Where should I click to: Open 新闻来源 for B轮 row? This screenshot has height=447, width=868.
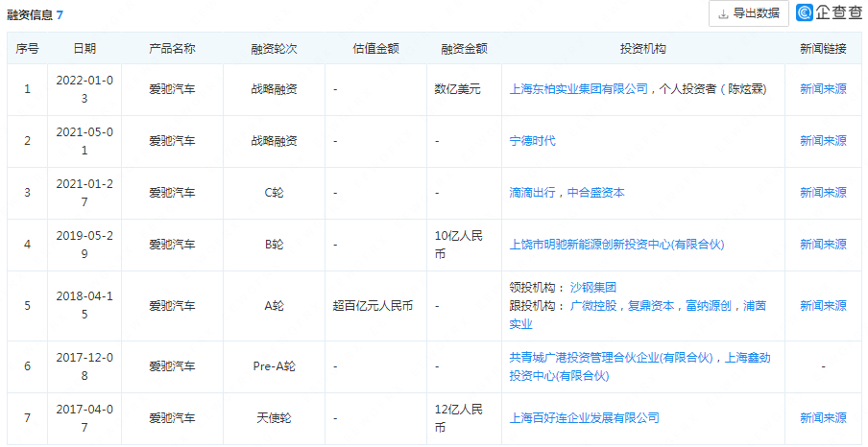coord(823,245)
